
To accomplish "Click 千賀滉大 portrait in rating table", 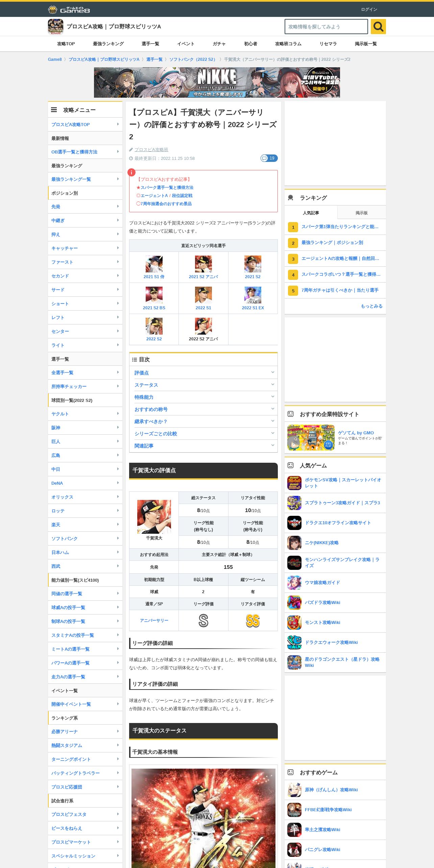I will coord(154,517).
